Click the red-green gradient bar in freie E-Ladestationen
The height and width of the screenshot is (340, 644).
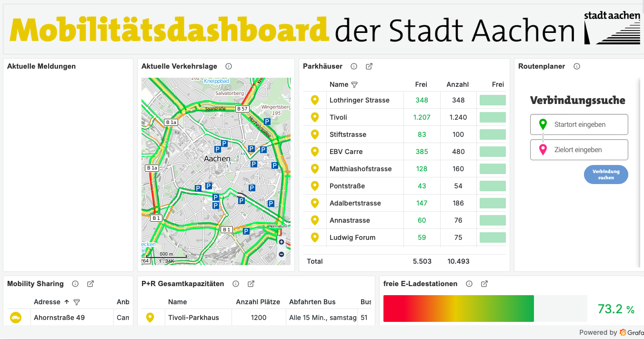[457, 309]
